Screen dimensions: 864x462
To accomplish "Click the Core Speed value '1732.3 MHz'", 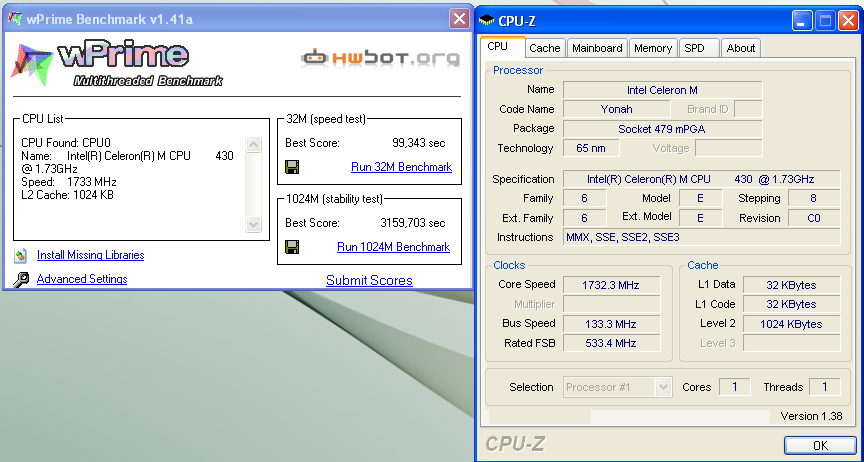I will (611, 285).
